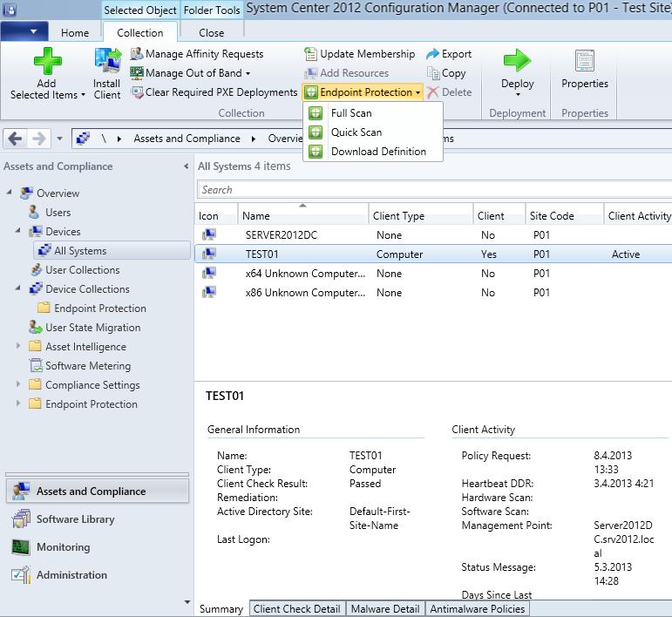Open the Administration workspace

(98, 575)
